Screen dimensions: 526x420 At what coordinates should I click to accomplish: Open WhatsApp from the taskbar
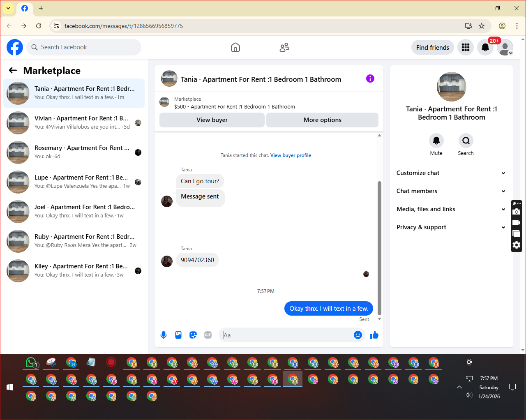[31, 362]
